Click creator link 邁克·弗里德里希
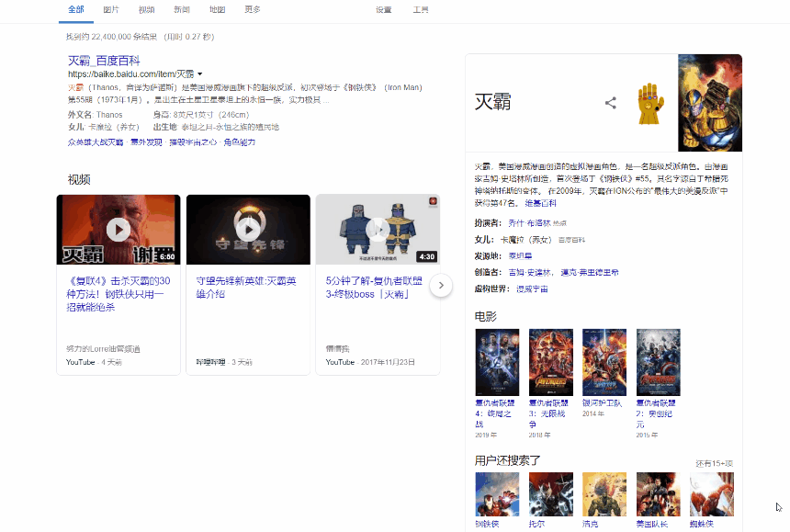Screen dimensions: 790x532 tap(590, 273)
